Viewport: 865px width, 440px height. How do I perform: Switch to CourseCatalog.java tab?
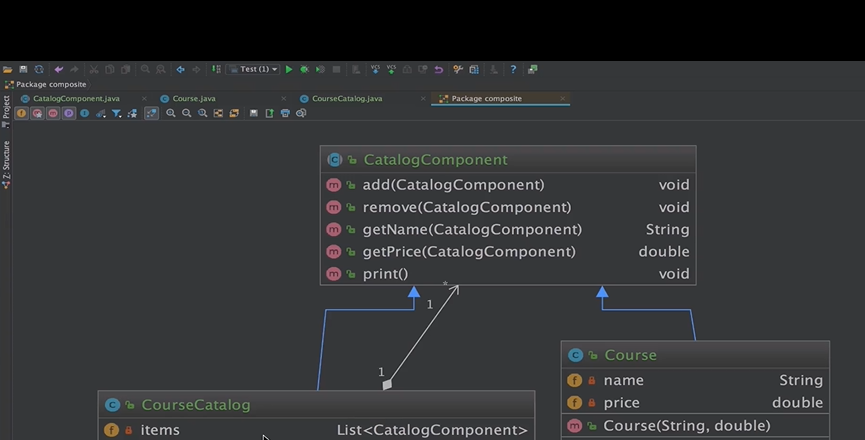click(x=347, y=99)
